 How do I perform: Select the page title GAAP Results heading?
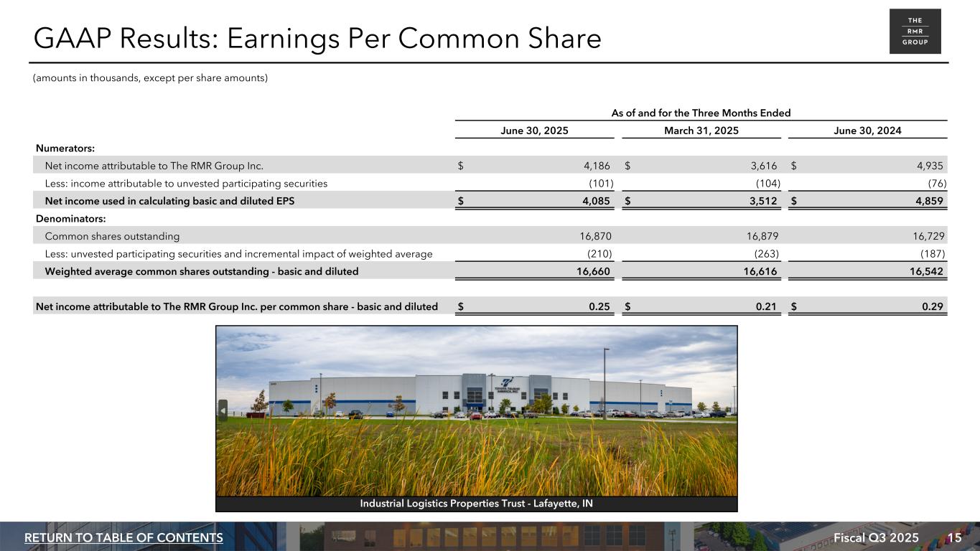(317, 39)
